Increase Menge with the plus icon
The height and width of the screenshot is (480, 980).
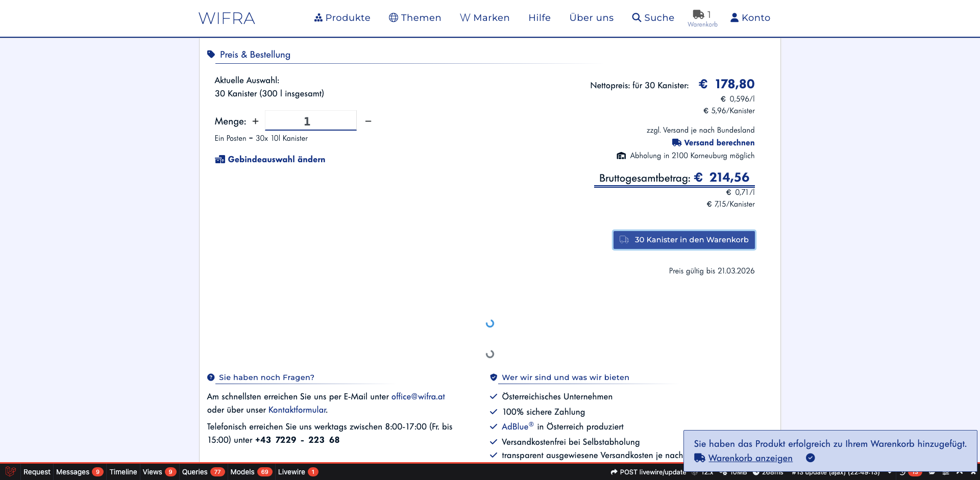tap(255, 121)
